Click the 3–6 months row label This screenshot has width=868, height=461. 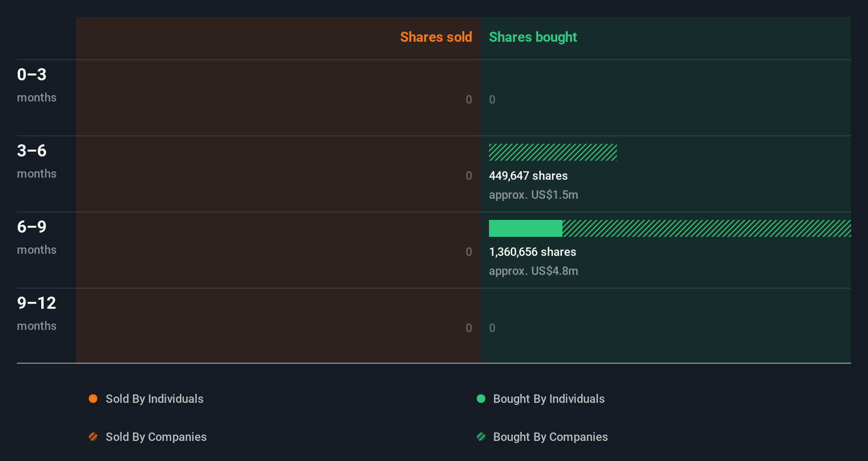click(x=36, y=161)
